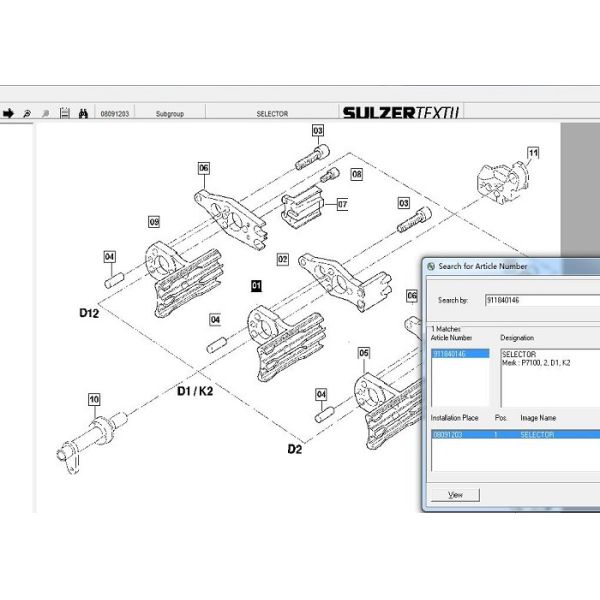
Task: Click the Subgroup field in toolbar
Action: 170,114
